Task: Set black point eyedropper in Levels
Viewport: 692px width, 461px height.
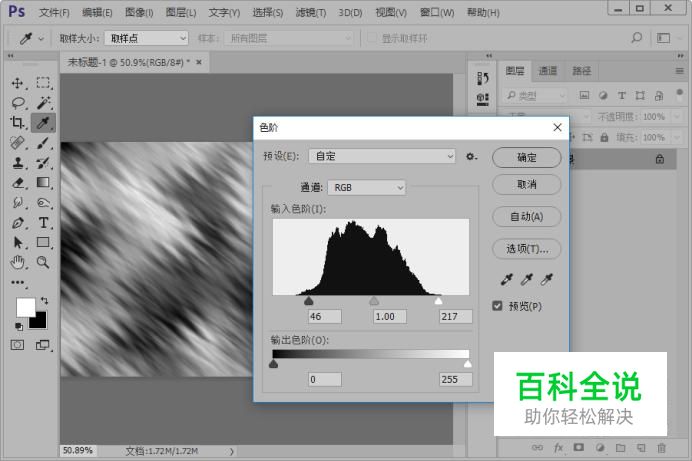Action: pyautogui.click(x=506, y=279)
